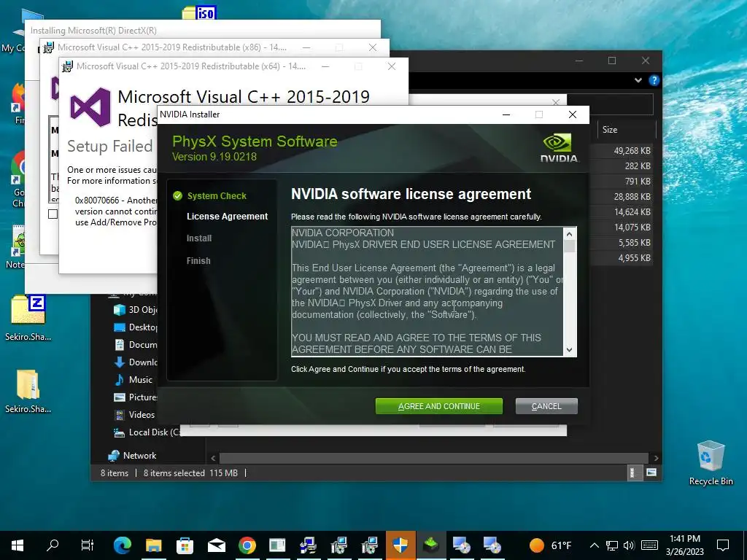Open touch keyboard tray icon

coord(649,545)
